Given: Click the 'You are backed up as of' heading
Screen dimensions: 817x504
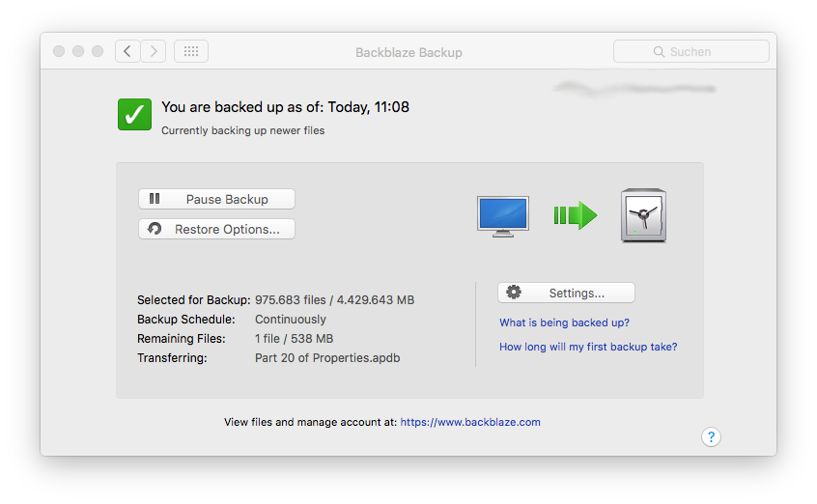Looking at the screenshot, I should 285,107.
